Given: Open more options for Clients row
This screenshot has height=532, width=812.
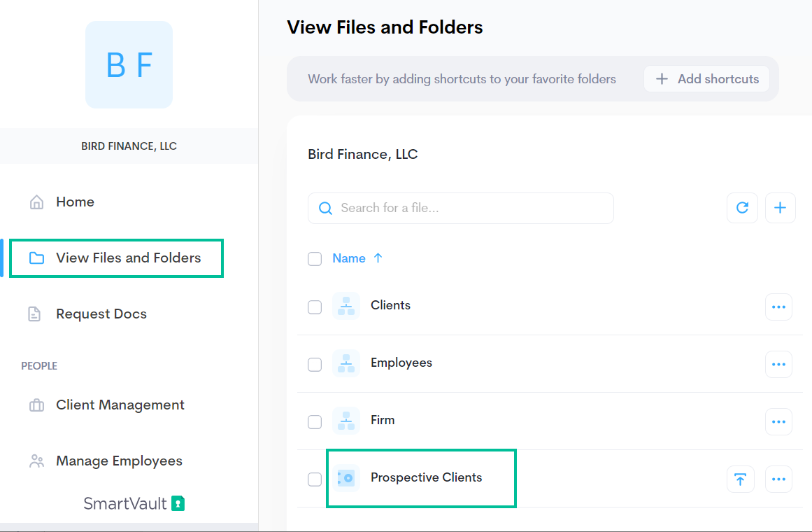Looking at the screenshot, I should click(x=778, y=307).
